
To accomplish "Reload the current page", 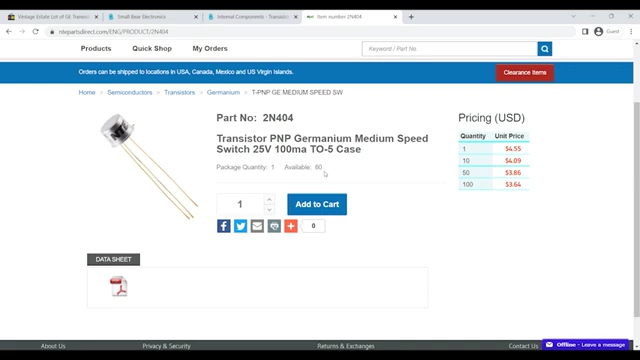I will click(36, 31).
